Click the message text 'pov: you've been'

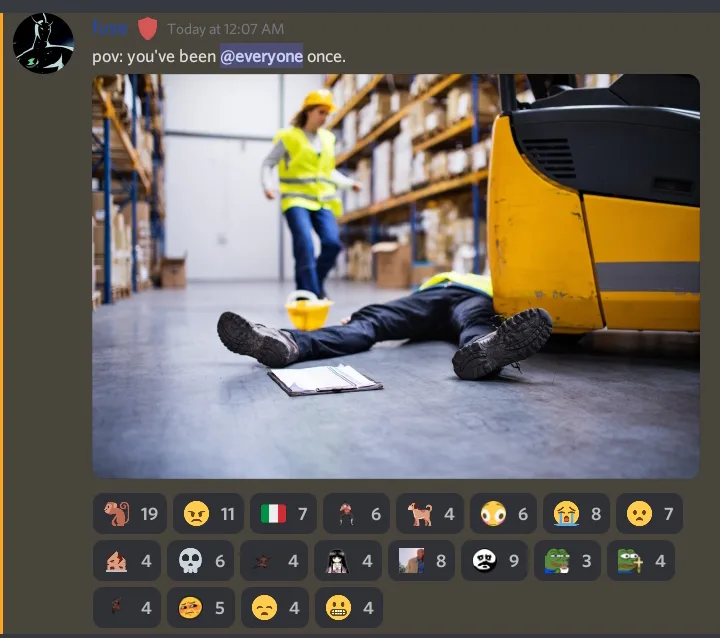pyautogui.click(x=154, y=56)
